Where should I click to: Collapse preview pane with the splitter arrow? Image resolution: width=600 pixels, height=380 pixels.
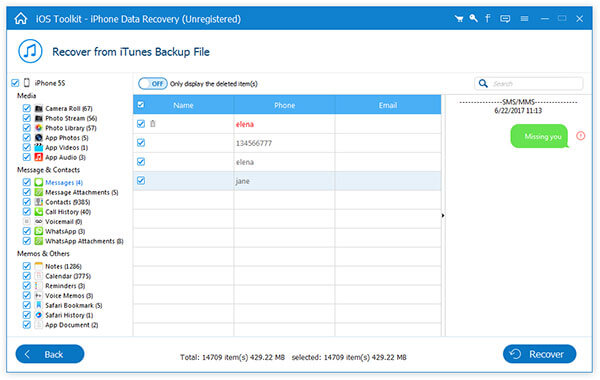[x=443, y=215]
